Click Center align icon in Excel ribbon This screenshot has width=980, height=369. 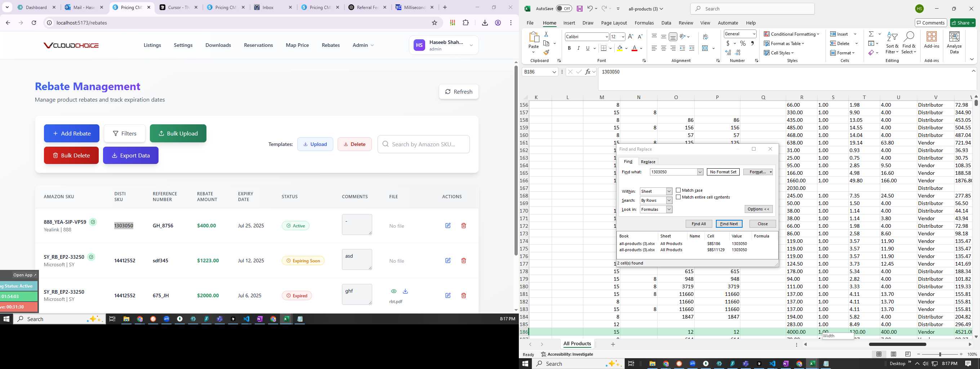tap(663, 48)
